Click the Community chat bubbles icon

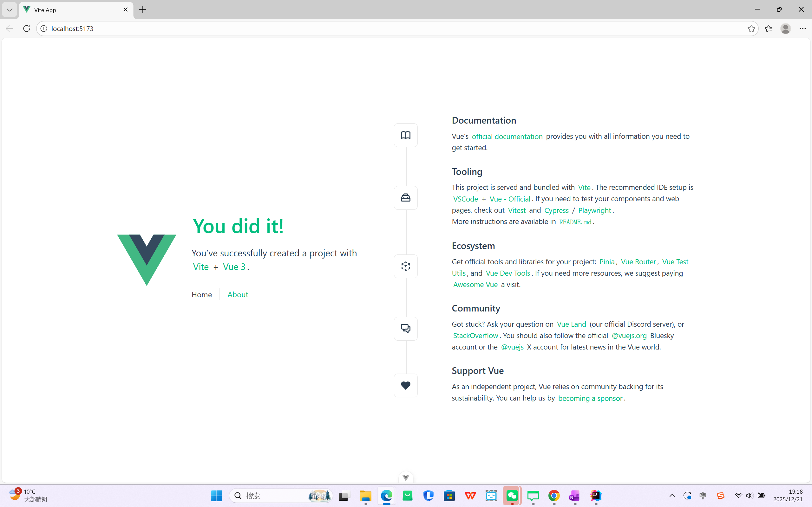click(406, 329)
